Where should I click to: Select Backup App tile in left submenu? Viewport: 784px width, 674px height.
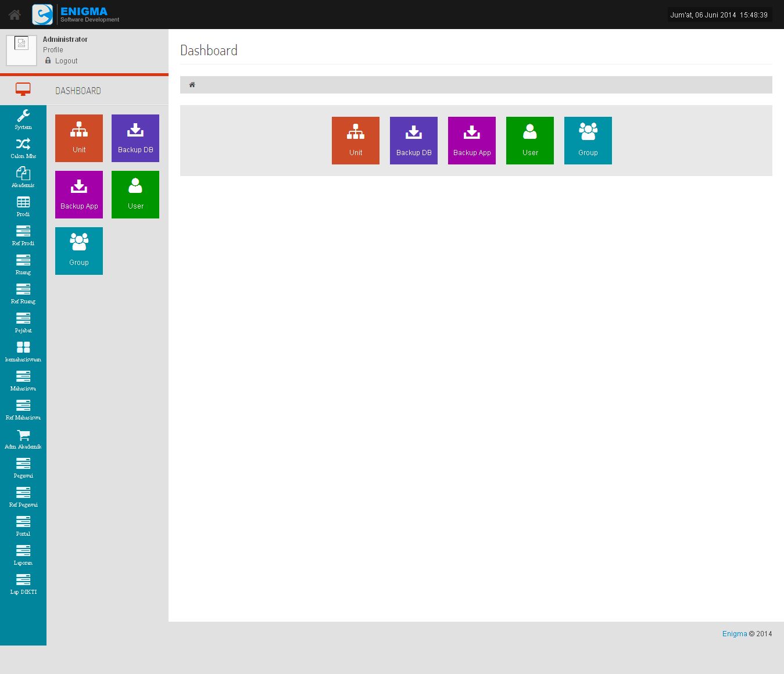(x=79, y=195)
